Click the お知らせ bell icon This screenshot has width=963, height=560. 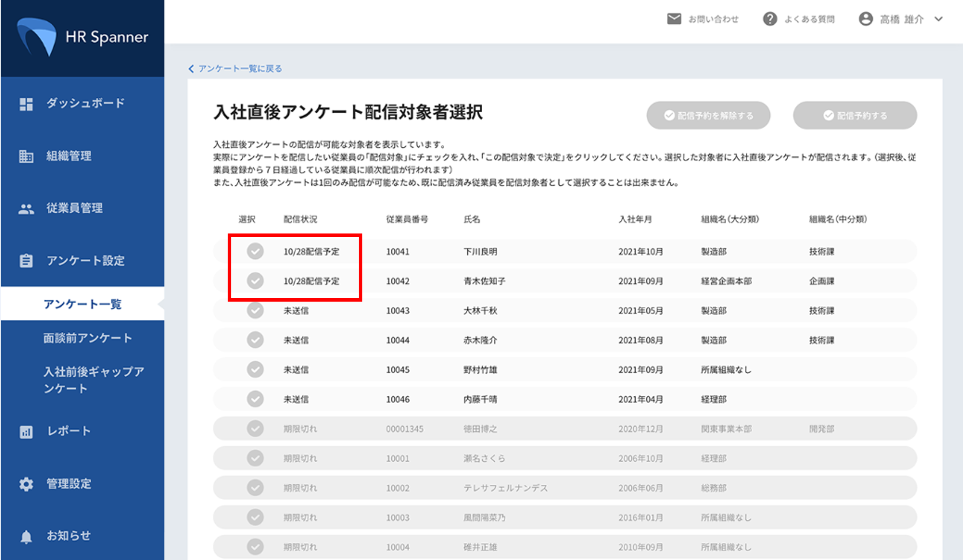(x=26, y=537)
